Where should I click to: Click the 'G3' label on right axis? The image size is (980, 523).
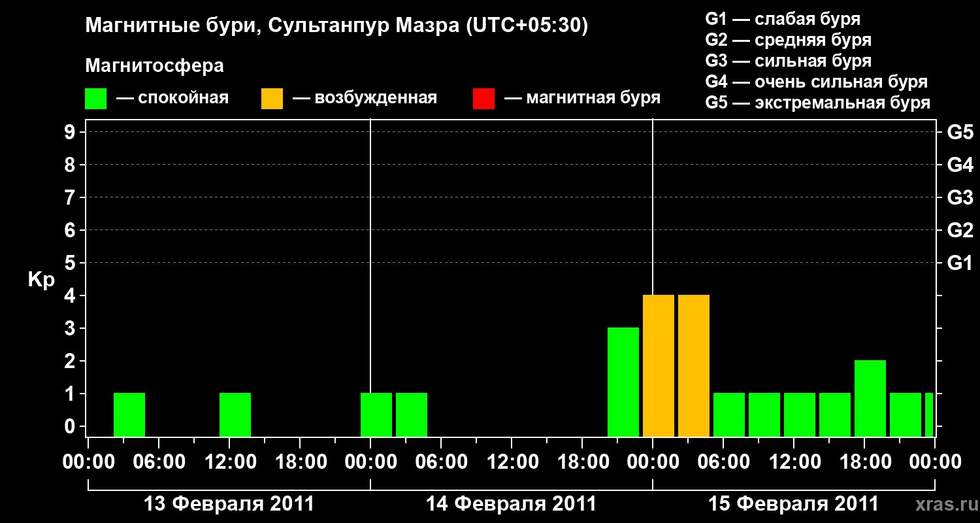(x=960, y=198)
